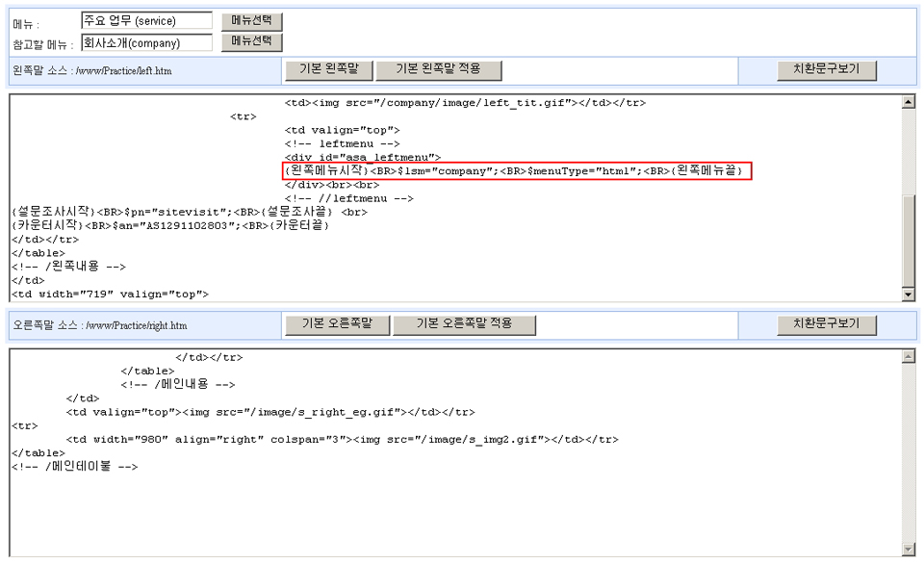Click scroll-up arrow of left source textarea

(x=908, y=102)
